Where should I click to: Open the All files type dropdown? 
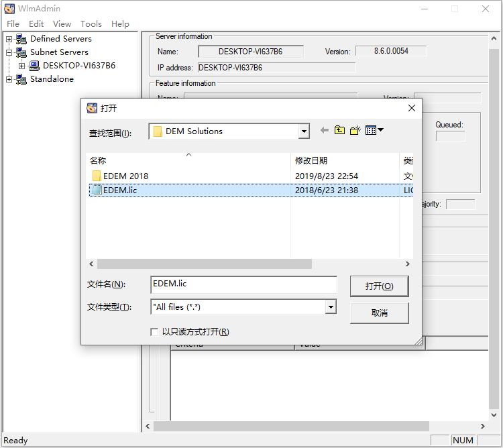coord(331,307)
